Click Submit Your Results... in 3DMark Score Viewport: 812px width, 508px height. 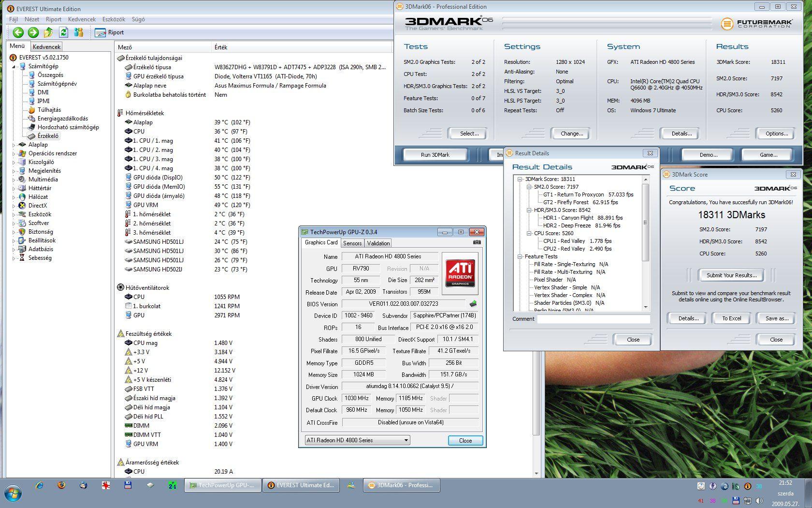point(731,275)
